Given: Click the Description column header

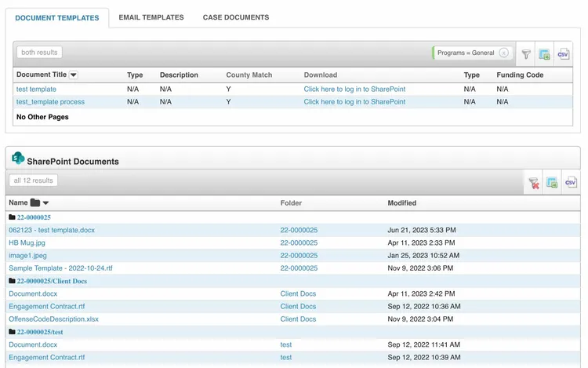Looking at the screenshot, I should [179, 75].
